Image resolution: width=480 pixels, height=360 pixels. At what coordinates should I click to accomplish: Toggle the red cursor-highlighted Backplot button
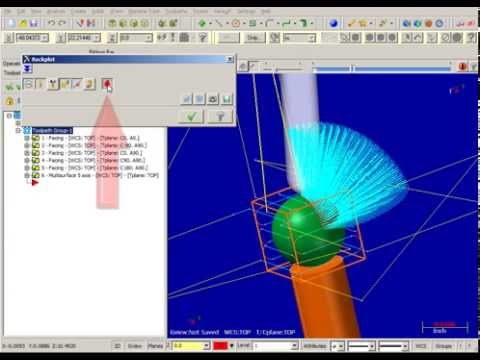[x=107, y=84]
